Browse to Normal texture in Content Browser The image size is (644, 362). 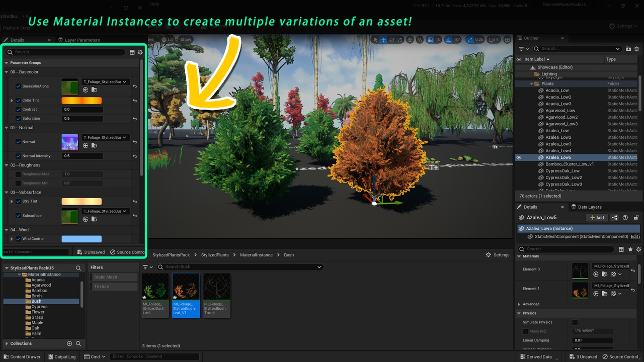pyautogui.click(x=94, y=145)
